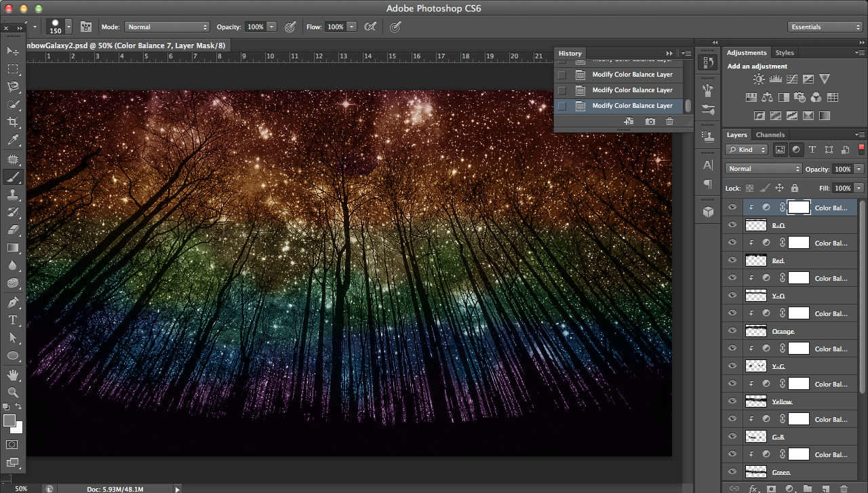
Task: Add a Channel Mixer adjustment
Action: [816, 98]
